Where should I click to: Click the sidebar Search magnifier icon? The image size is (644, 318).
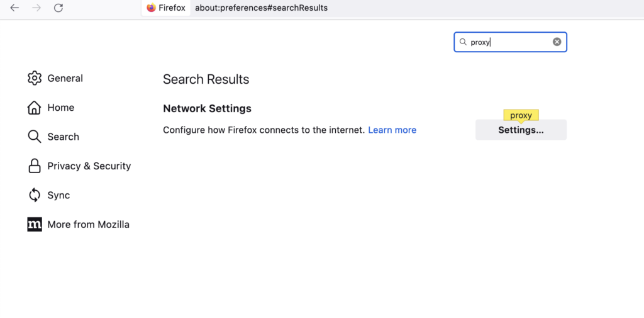pyautogui.click(x=35, y=137)
